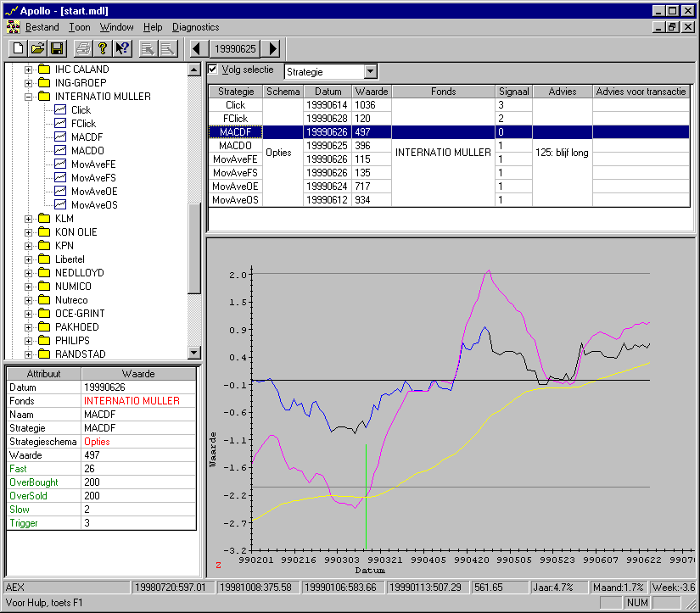Screen dimensions: 700x613
Task: Click the Open file folder icon
Action: pyautogui.click(x=37, y=49)
